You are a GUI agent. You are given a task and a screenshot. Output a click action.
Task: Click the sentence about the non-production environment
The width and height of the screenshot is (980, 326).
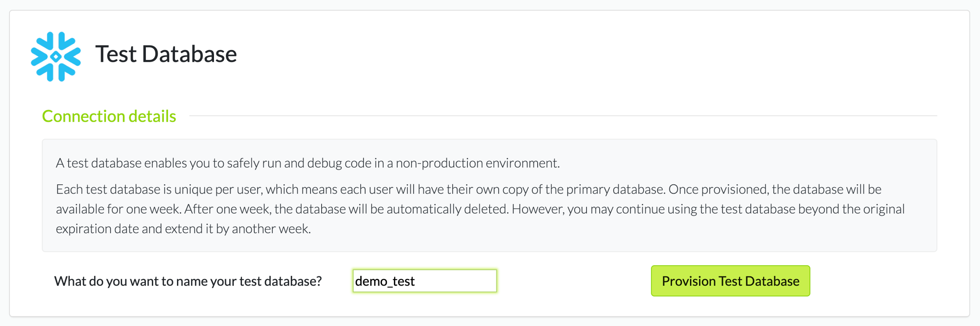point(308,163)
